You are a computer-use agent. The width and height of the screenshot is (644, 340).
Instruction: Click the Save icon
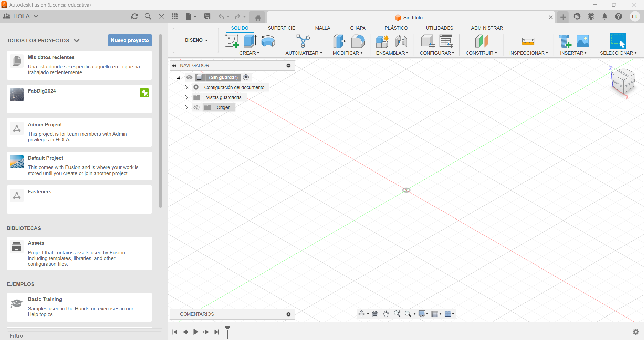(x=208, y=16)
